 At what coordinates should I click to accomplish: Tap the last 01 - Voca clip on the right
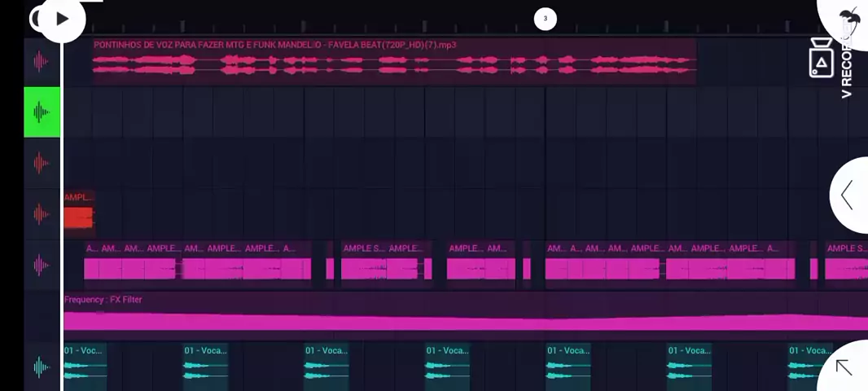click(x=806, y=367)
